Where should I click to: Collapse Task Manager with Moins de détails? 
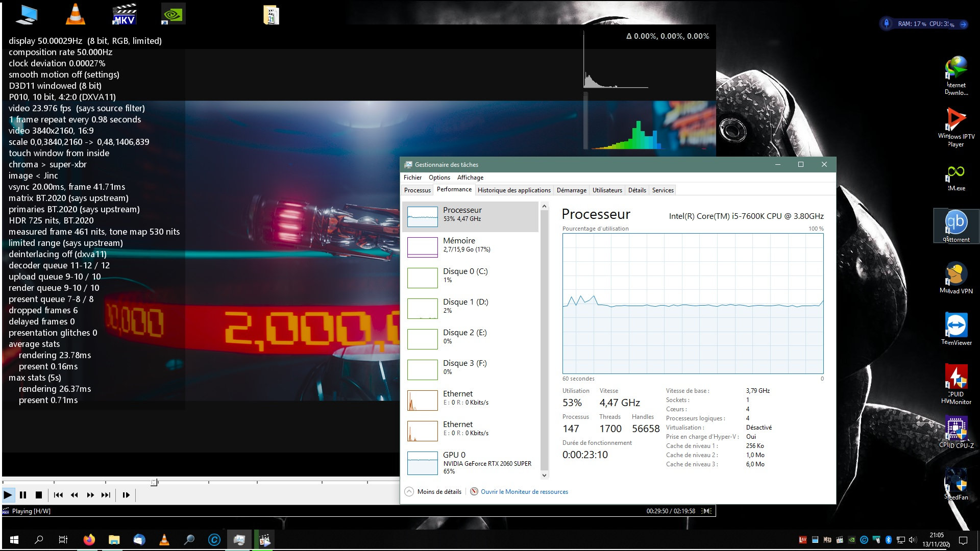[433, 492]
